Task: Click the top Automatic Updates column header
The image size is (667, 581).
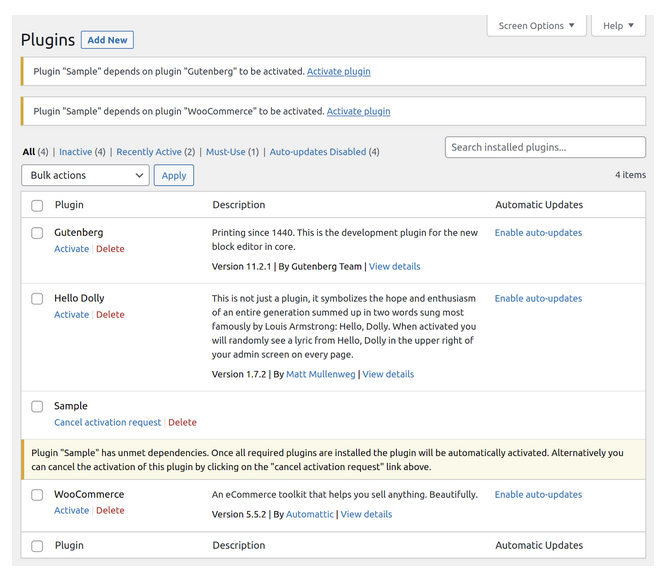Action: coord(539,205)
